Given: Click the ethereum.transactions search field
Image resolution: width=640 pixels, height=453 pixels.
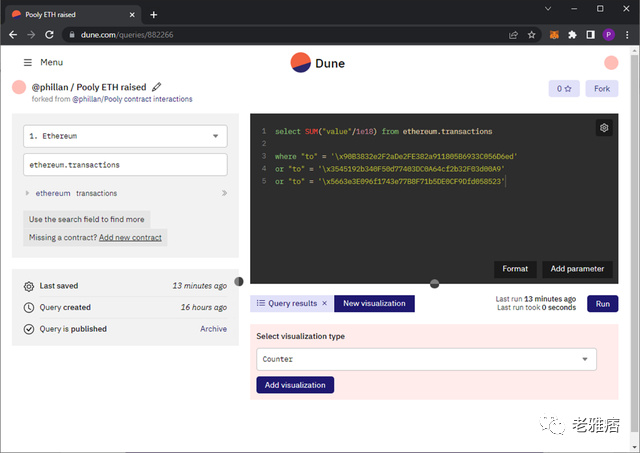Looking at the screenshot, I should (x=125, y=164).
